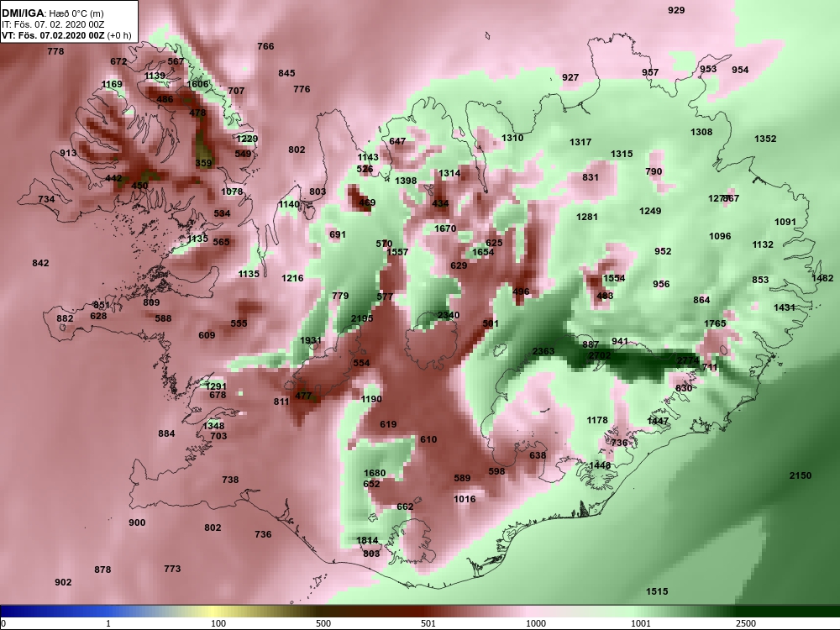This screenshot has height=630, width=840.
Task: Click the map value 1765
Action: [715, 323]
